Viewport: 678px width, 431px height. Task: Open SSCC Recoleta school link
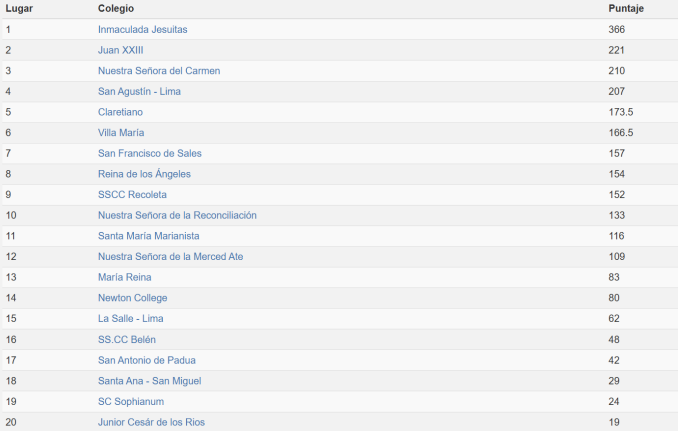click(x=132, y=195)
